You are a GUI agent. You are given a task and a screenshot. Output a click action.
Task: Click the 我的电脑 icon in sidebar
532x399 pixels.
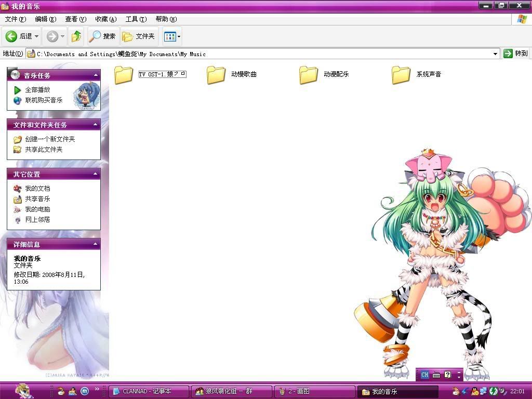pyautogui.click(x=17, y=210)
